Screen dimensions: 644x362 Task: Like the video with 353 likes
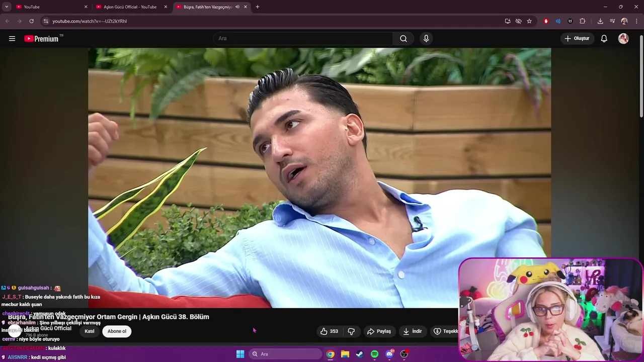click(330, 331)
